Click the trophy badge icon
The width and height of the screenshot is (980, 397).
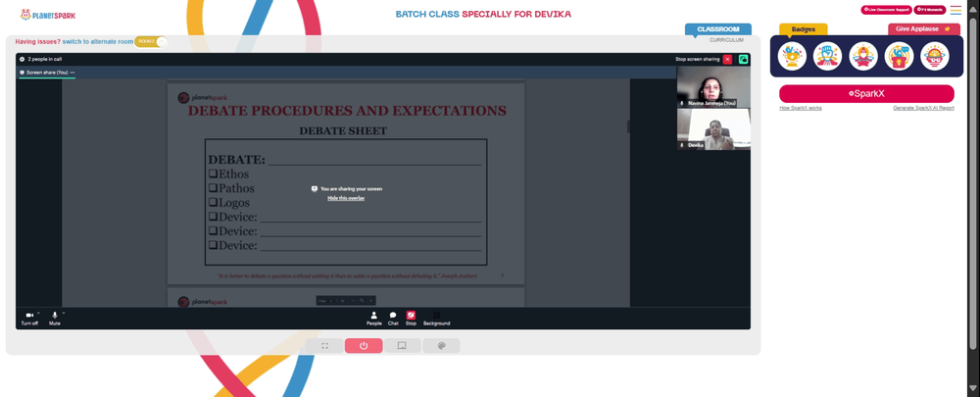[x=792, y=56]
